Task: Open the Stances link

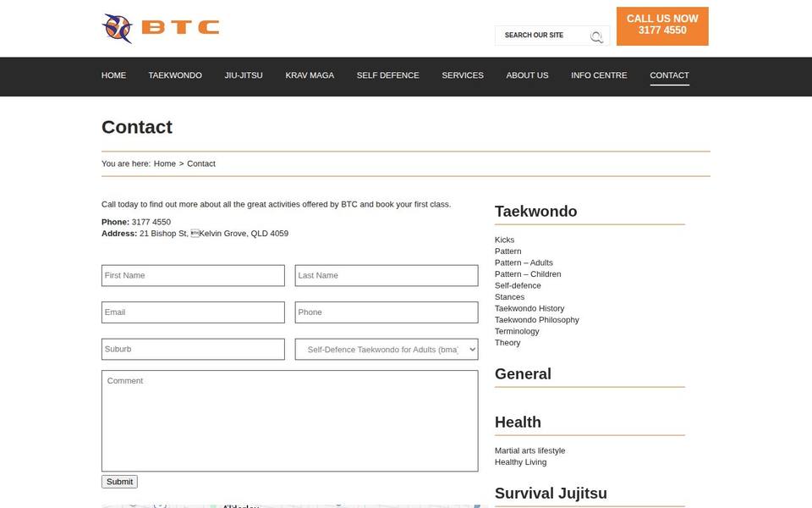Action: point(509,297)
